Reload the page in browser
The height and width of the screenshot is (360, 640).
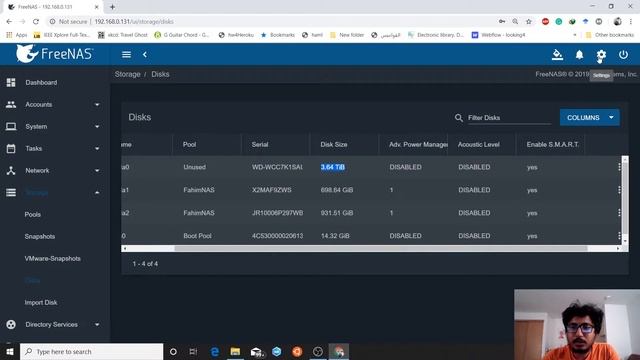[36, 21]
